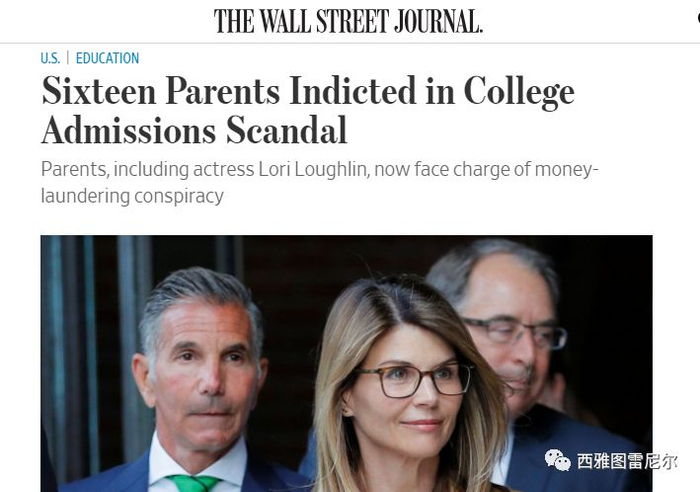Click the 西雅图雷尼尔 watermark text
This screenshot has width=700, height=492.
pyautogui.click(x=627, y=461)
